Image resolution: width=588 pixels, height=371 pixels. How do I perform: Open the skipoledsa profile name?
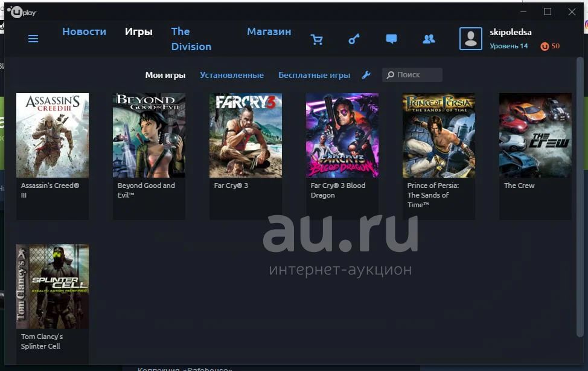click(x=510, y=32)
